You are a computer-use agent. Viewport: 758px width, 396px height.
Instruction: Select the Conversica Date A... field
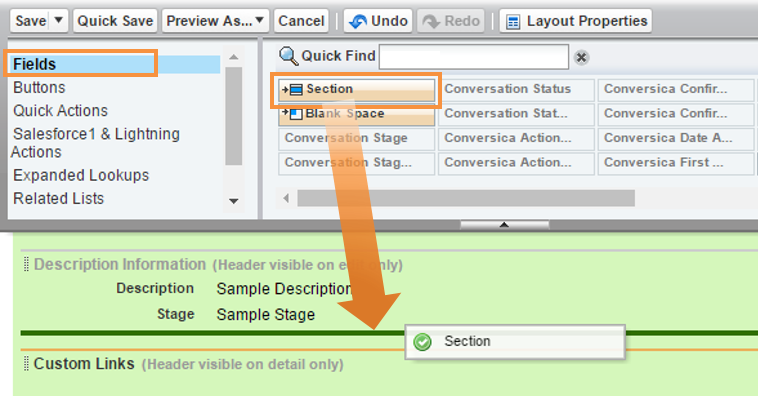[x=676, y=139]
